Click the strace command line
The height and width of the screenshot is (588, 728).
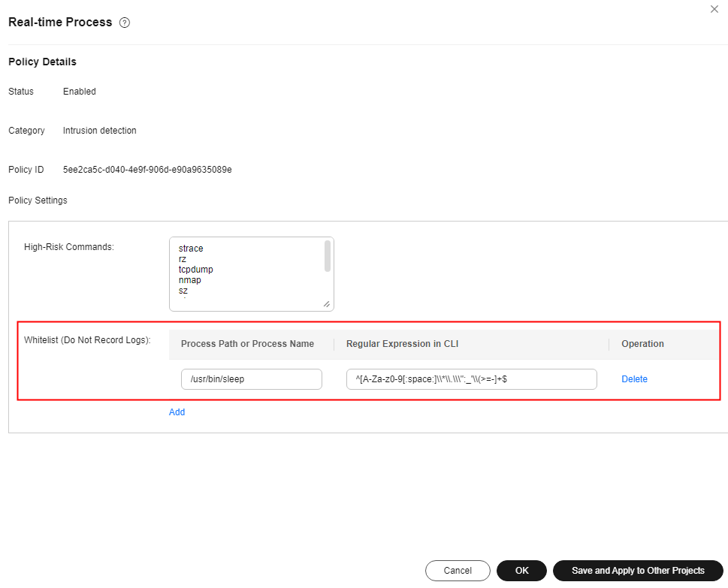click(191, 249)
